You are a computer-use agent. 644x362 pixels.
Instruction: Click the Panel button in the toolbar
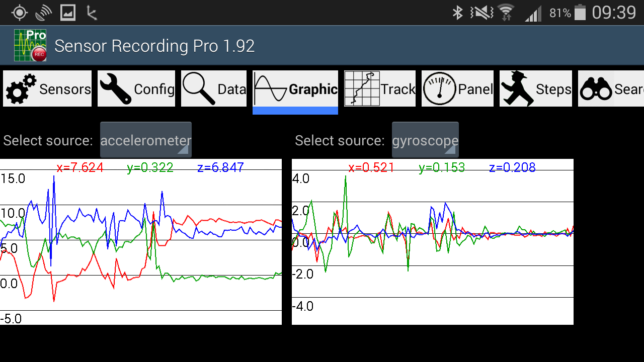pyautogui.click(x=457, y=88)
